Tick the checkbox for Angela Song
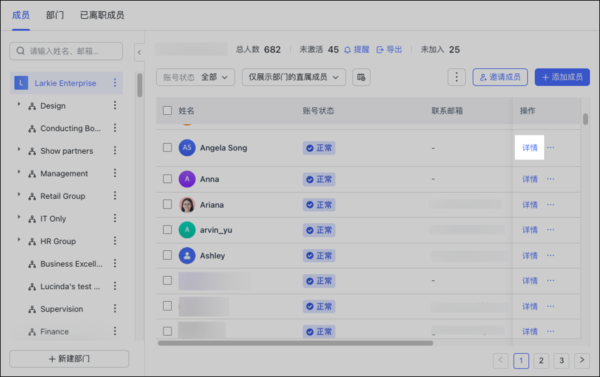This screenshot has height=377, width=600. pyautogui.click(x=167, y=148)
